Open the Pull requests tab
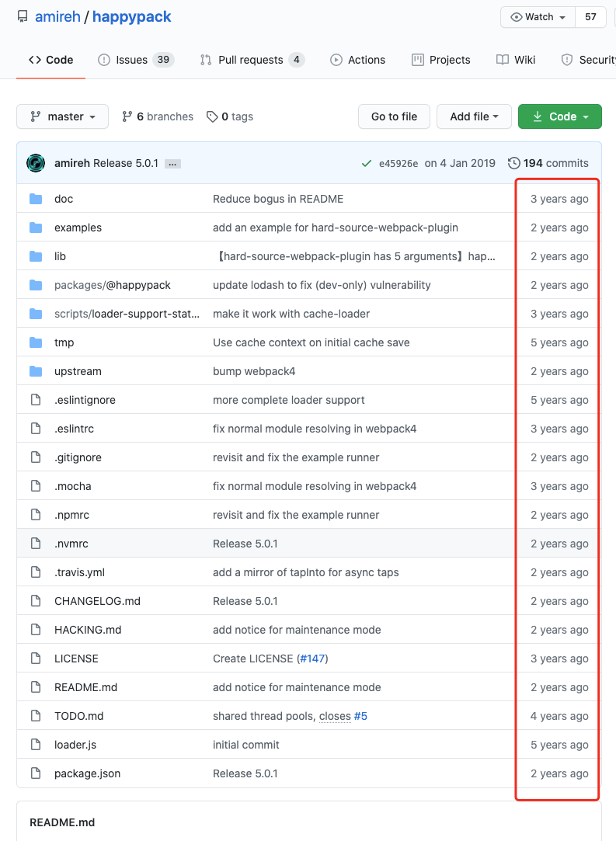The image size is (616, 841). tap(252, 60)
